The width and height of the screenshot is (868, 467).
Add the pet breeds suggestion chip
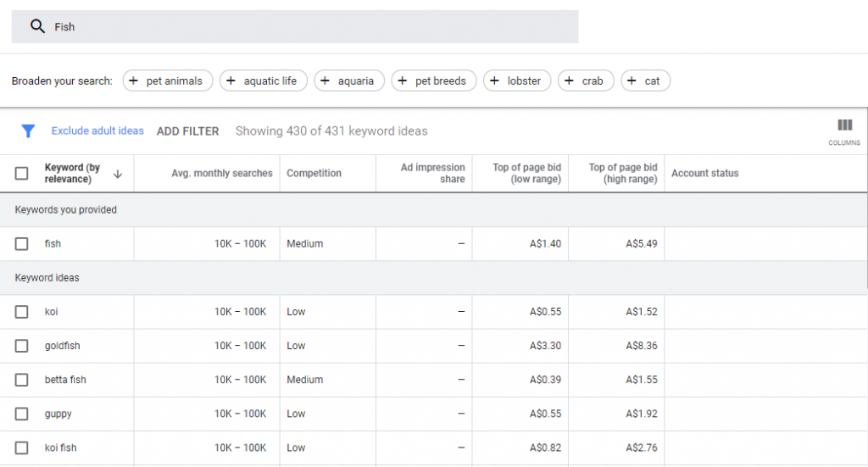click(434, 81)
